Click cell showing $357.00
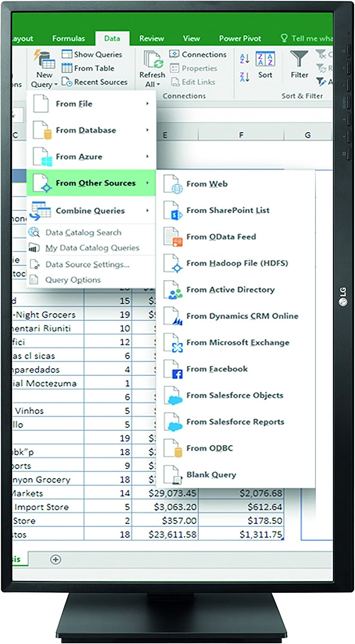Screen dimensions: 355x644 165,521
